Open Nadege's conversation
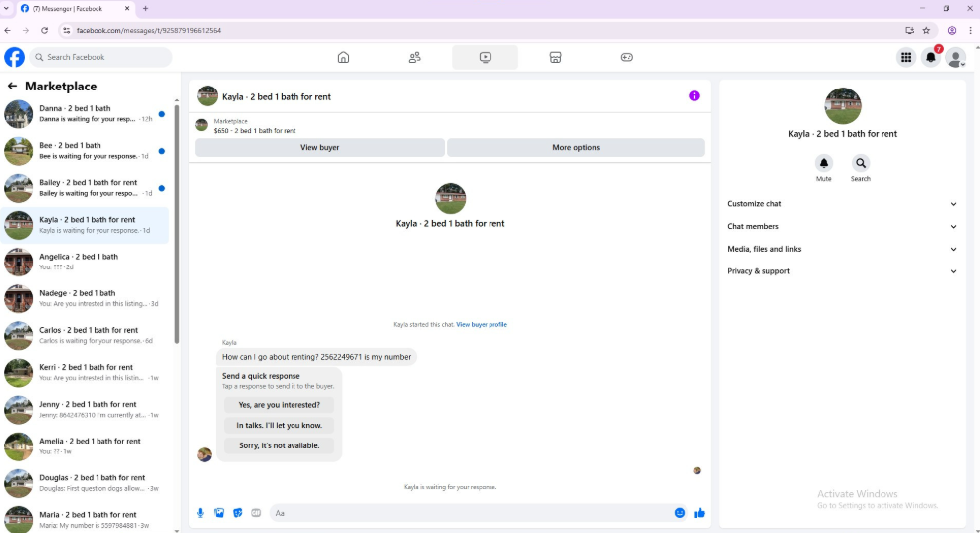980x533 pixels. tap(85, 298)
